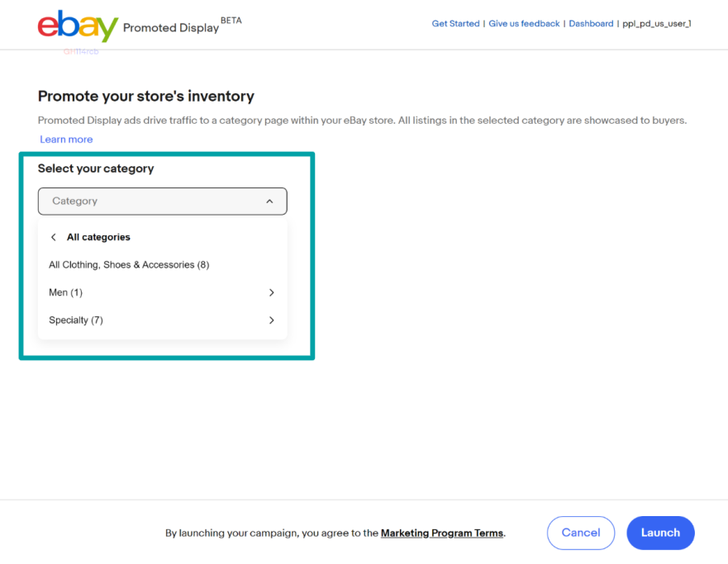Pick the Specialty (7) category
Viewport: 728px width, 564px height.
[76, 320]
